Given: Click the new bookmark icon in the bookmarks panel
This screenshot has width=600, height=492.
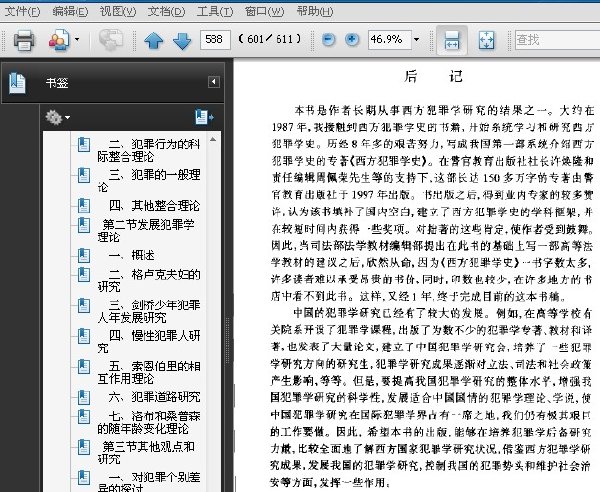Looking at the screenshot, I should click(x=204, y=117).
